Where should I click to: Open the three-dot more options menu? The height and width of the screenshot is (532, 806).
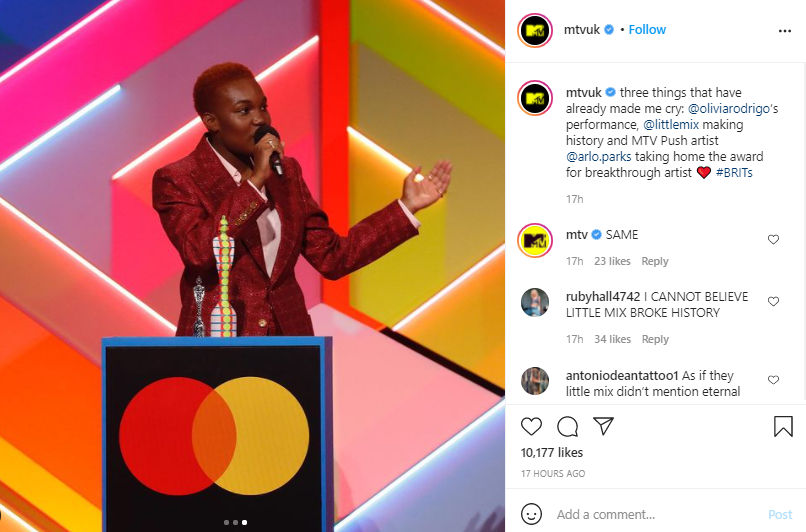click(785, 31)
